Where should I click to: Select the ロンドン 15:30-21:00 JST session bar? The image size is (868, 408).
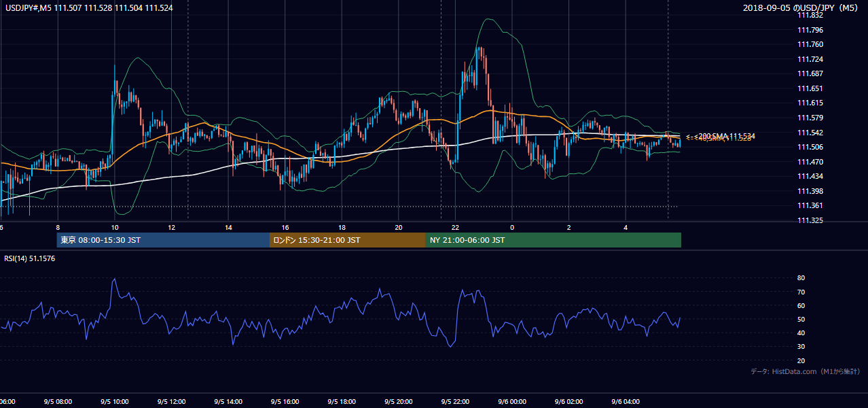348,240
